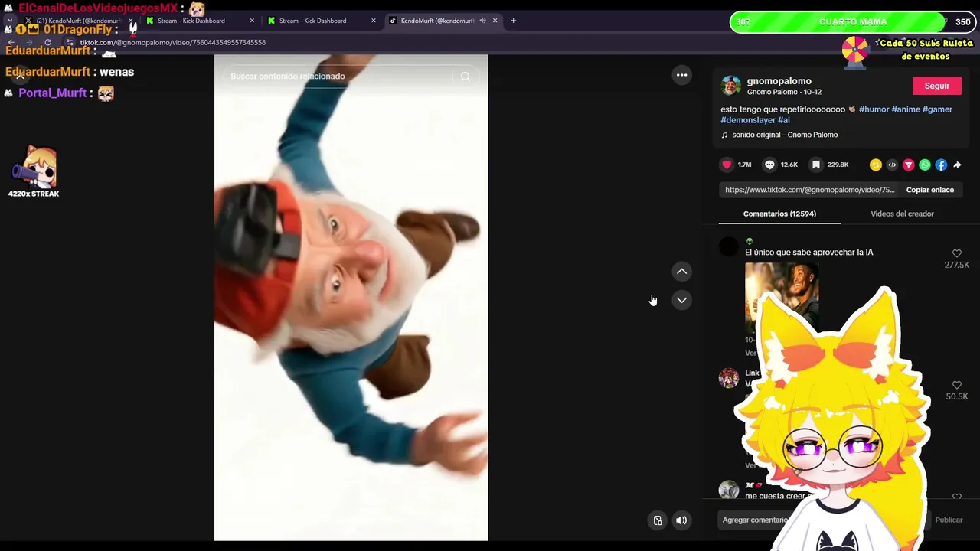Go to the previous video with the up arrow
980x551 pixels.
tap(681, 272)
